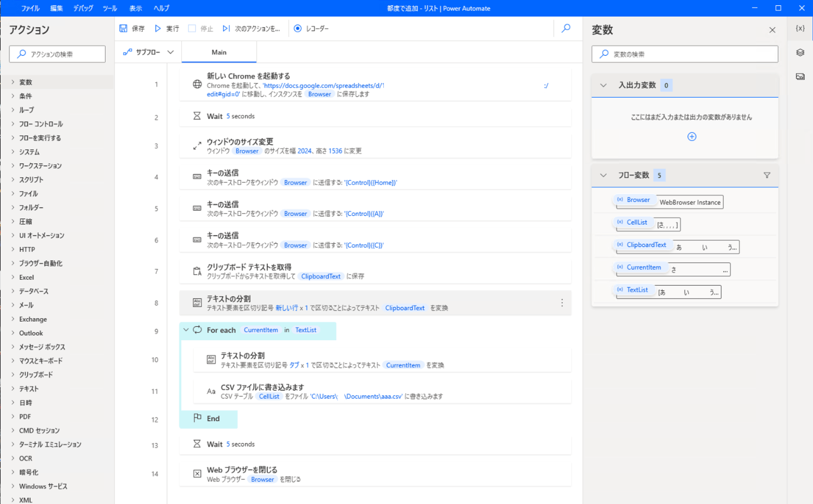The height and width of the screenshot is (504, 813).
Task: Click the loop icon of For each
Action: click(198, 330)
